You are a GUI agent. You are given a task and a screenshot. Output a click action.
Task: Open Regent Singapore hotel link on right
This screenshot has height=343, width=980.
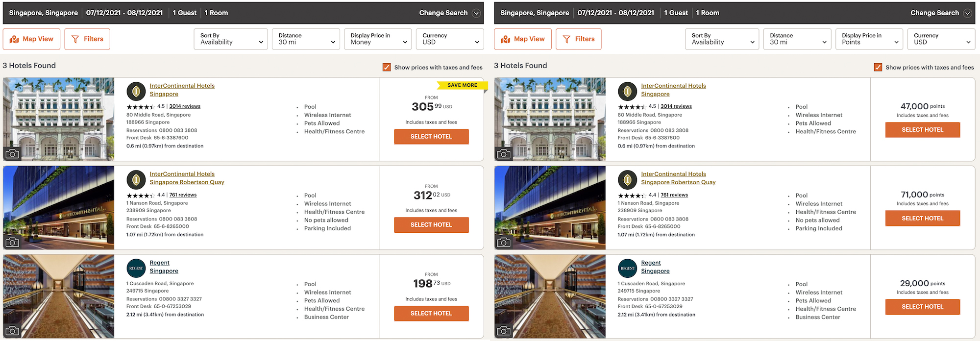655,267
